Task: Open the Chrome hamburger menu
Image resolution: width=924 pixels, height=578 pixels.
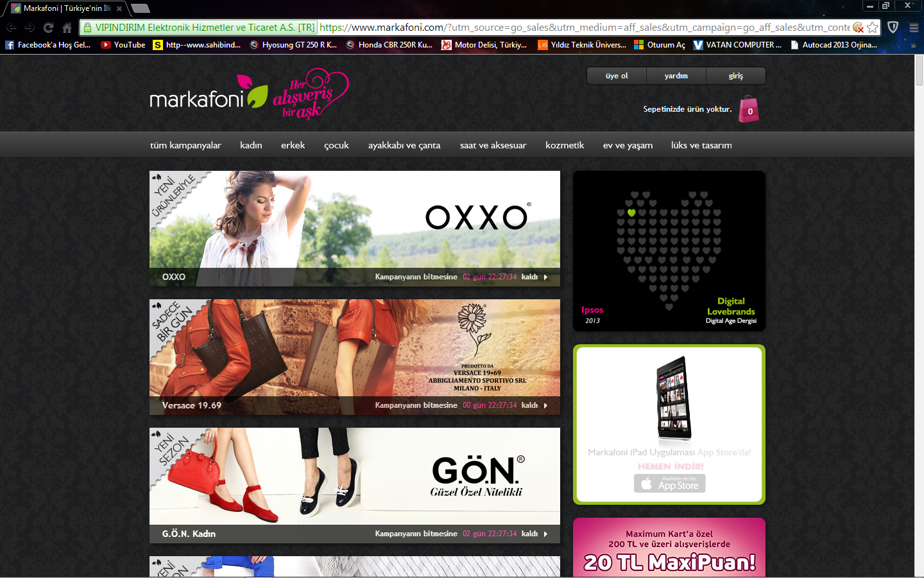Action: point(914,28)
